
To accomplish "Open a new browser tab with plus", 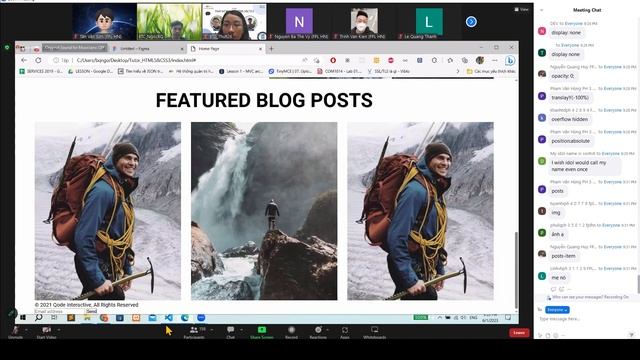I will tap(271, 49).
